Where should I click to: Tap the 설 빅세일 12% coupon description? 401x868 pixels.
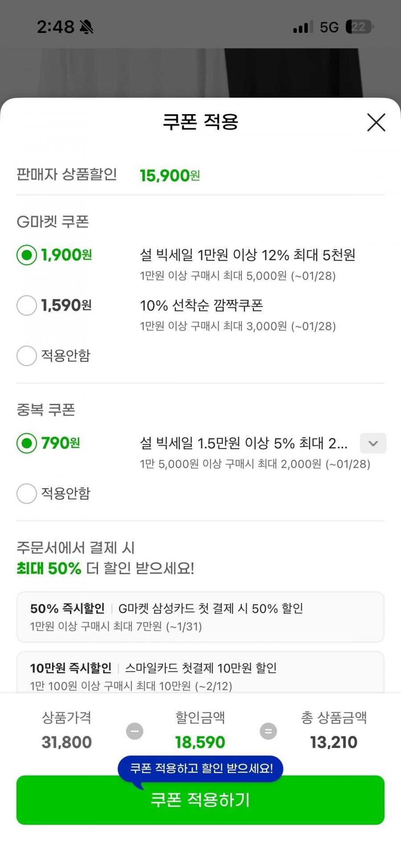click(x=248, y=255)
